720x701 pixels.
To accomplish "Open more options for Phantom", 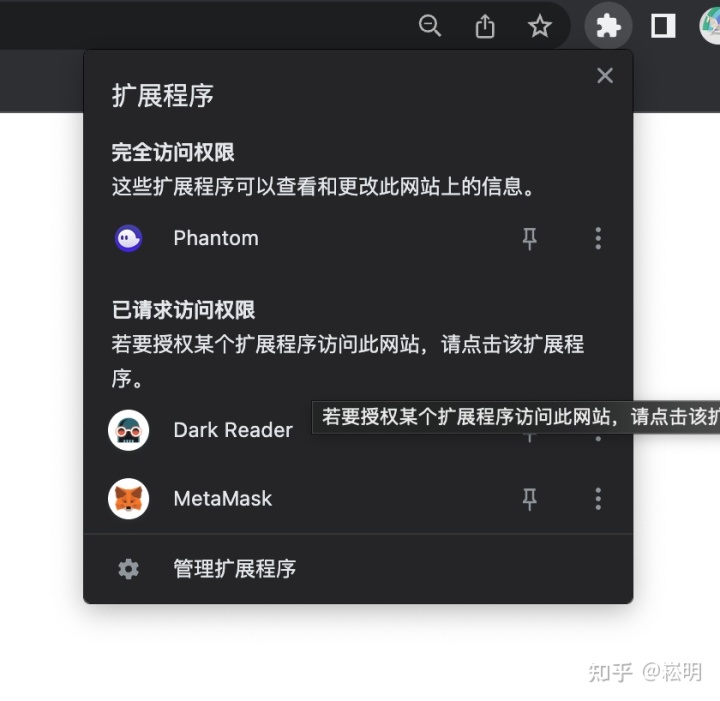I will pyautogui.click(x=598, y=238).
